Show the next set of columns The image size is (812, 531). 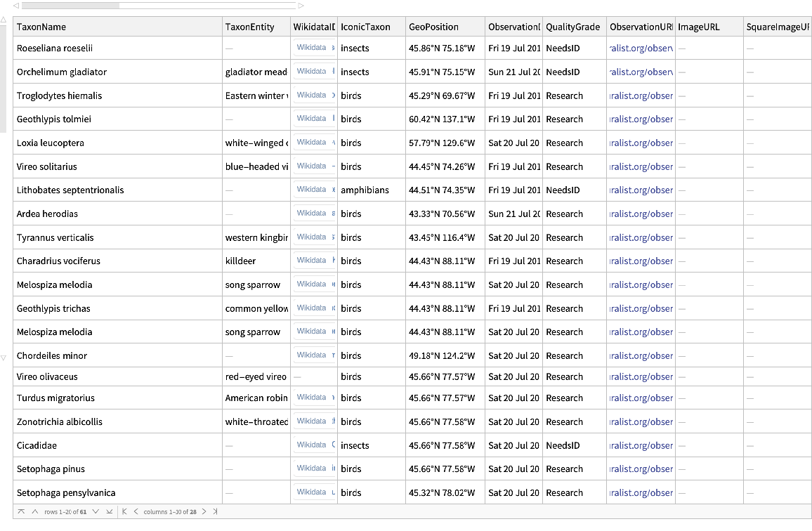pos(204,511)
